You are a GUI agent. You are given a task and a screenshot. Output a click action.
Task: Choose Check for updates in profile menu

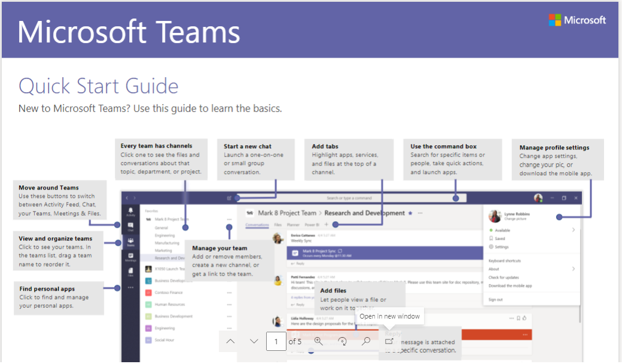pyautogui.click(x=504, y=277)
